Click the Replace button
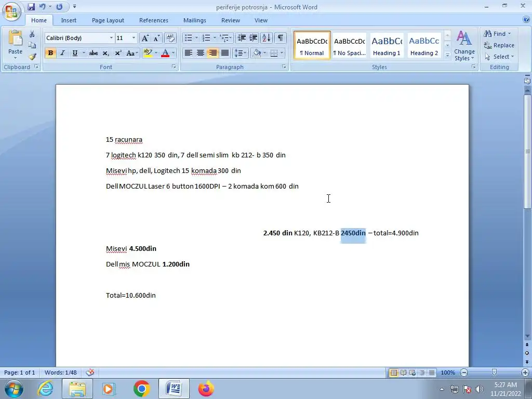532x399 pixels. (499, 45)
